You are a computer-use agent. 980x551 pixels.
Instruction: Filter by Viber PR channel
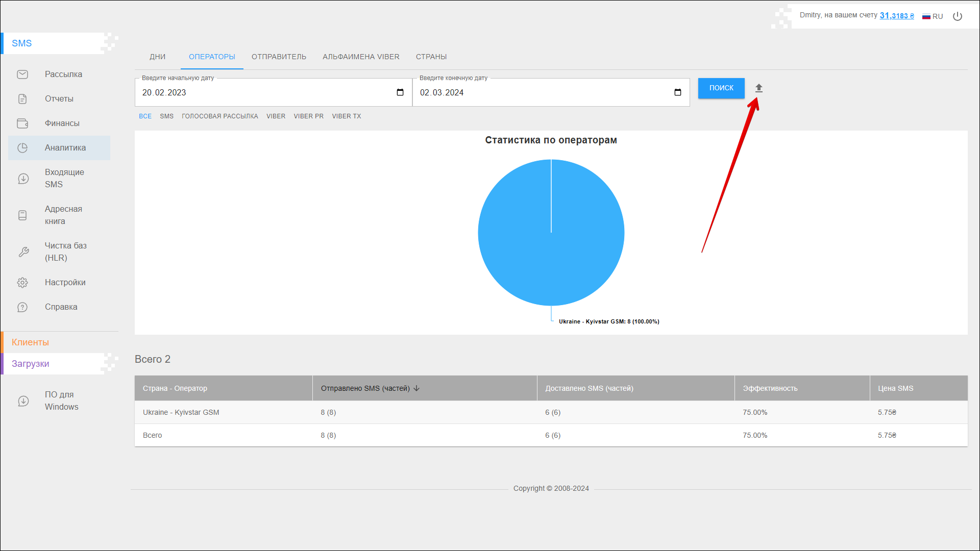click(308, 116)
